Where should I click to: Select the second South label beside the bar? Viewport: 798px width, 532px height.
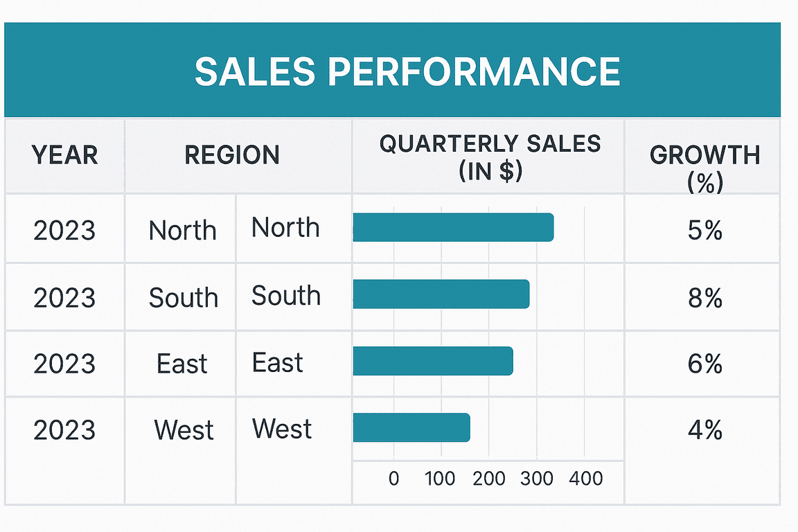click(x=286, y=295)
